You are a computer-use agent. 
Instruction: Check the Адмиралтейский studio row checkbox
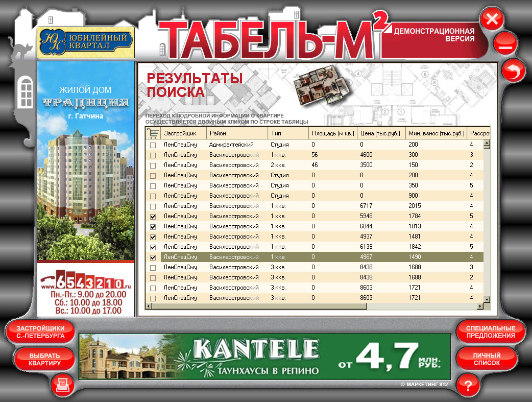(x=152, y=144)
